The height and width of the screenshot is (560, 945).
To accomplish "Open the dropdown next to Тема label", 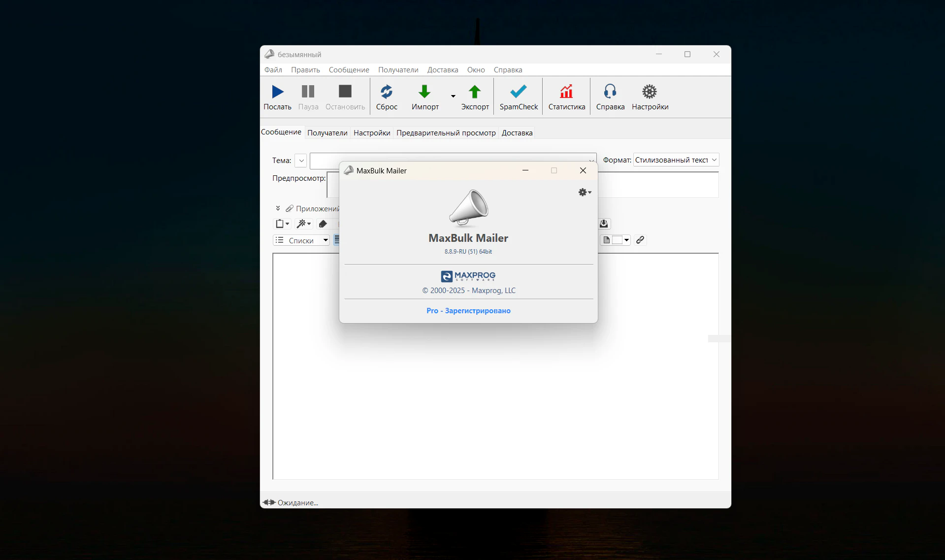I will 301,161.
